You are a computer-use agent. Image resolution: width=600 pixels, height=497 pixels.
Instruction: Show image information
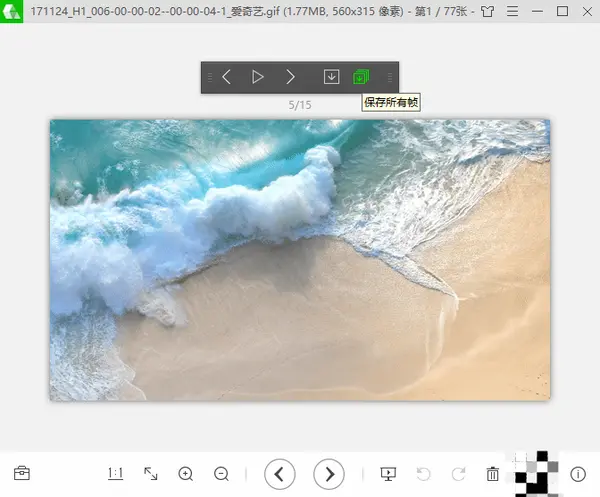[578, 474]
